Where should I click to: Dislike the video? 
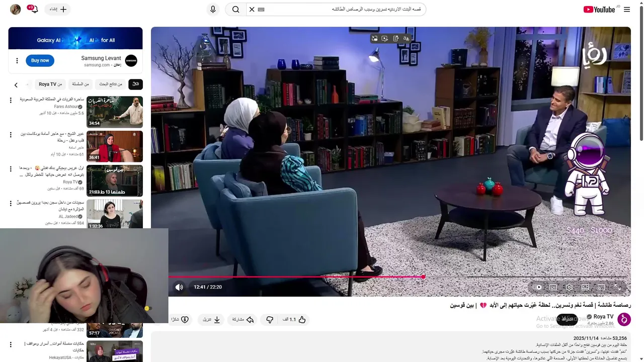(x=270, y=319)
